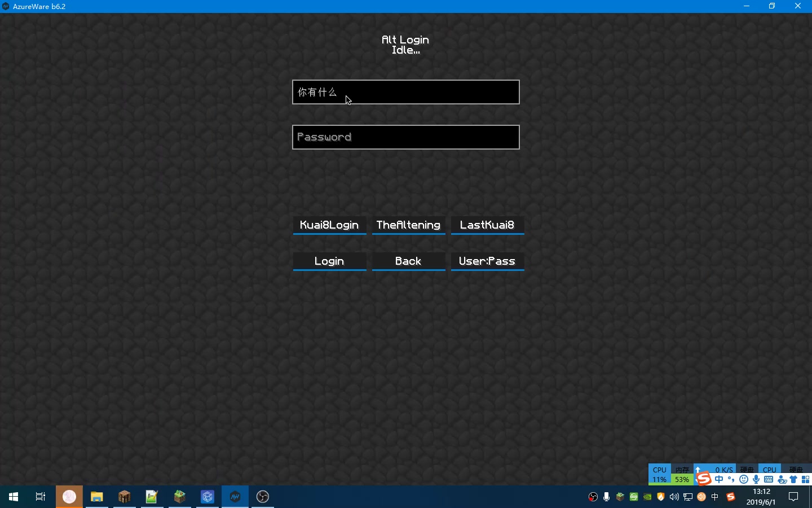Select TheAltening login option
This screenshot has width=812, height=508.
(x=408, y=225)
